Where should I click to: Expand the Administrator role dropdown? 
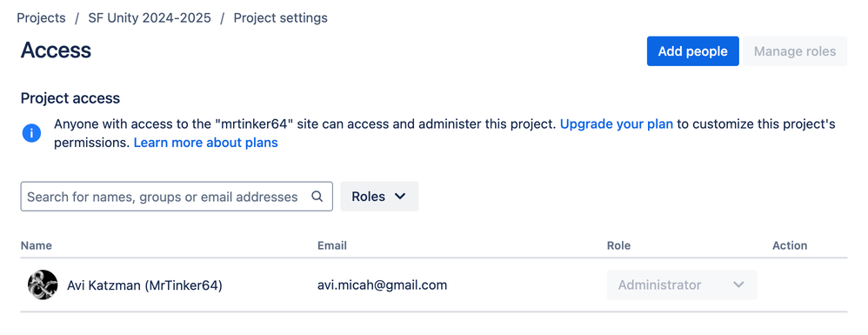[682, 285]
